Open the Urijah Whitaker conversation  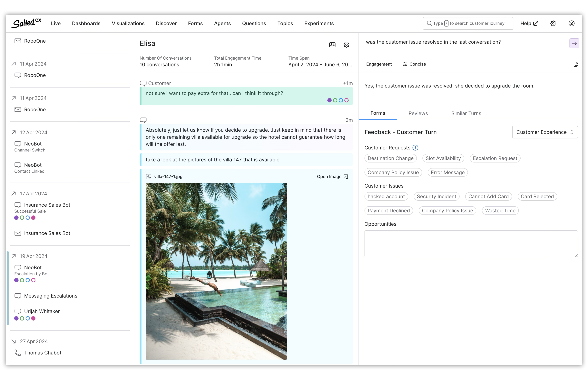coord(42,311)
